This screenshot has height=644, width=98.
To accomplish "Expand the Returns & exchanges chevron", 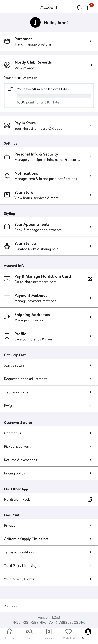I will coord(91,460).
